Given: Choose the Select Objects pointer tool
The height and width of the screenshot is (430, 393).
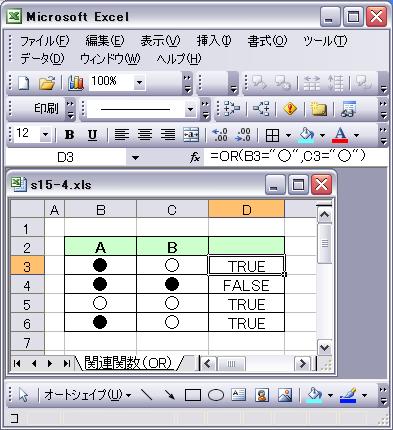Looking at the screenshot, I should point(23,395).
